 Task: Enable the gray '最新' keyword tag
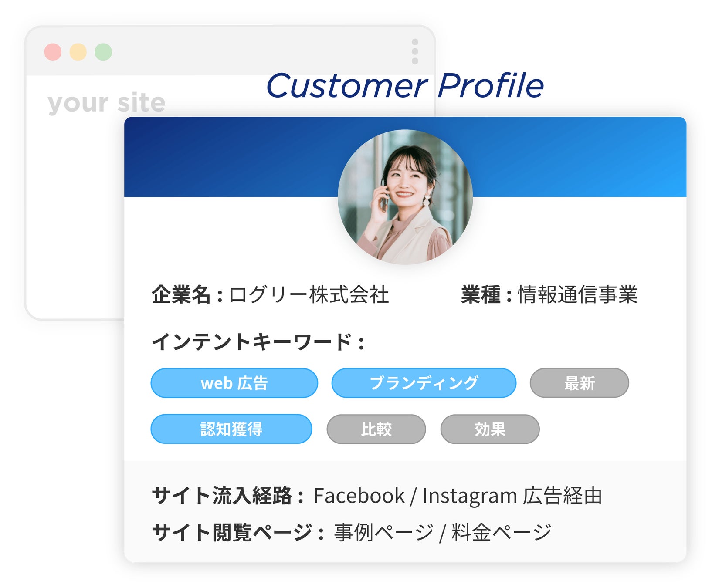[x=579, y=383]
